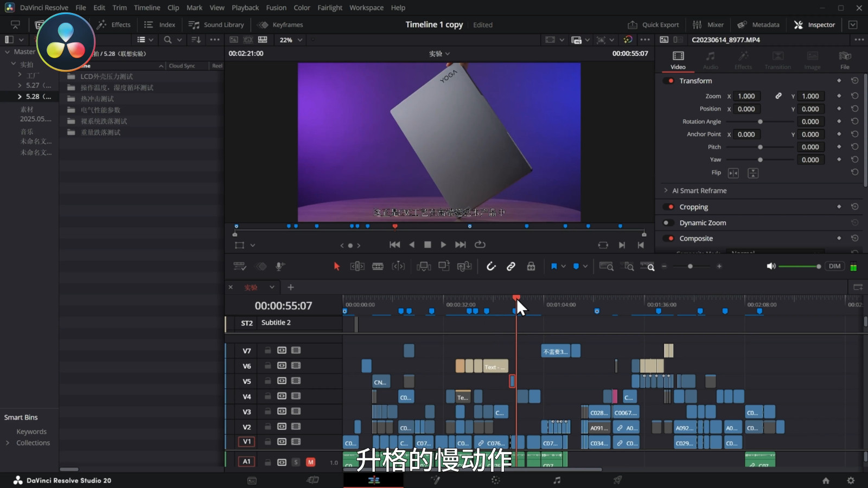Screen dimensions: 868x488
Task: Open 实验 timeline tab dropdown arrow
Action: click(x=272, y=287)
